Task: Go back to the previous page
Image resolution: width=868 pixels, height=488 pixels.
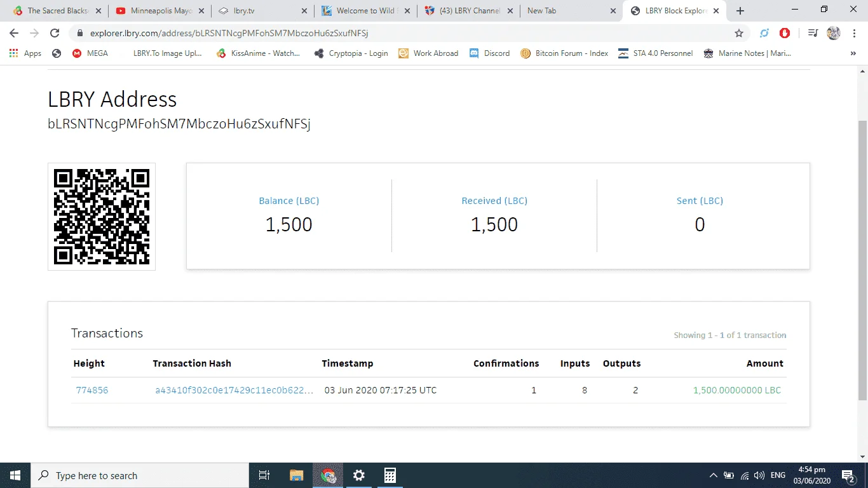Action: [14, 34]
